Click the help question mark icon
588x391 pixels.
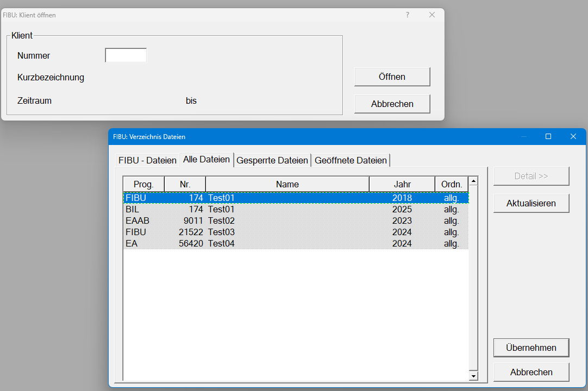pyautogui.click(x=408, y=15)
